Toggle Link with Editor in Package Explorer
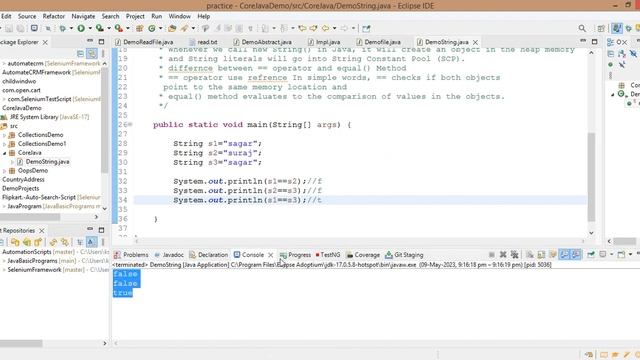The width and height of the screenshot is (640, 360). (92, 53)
